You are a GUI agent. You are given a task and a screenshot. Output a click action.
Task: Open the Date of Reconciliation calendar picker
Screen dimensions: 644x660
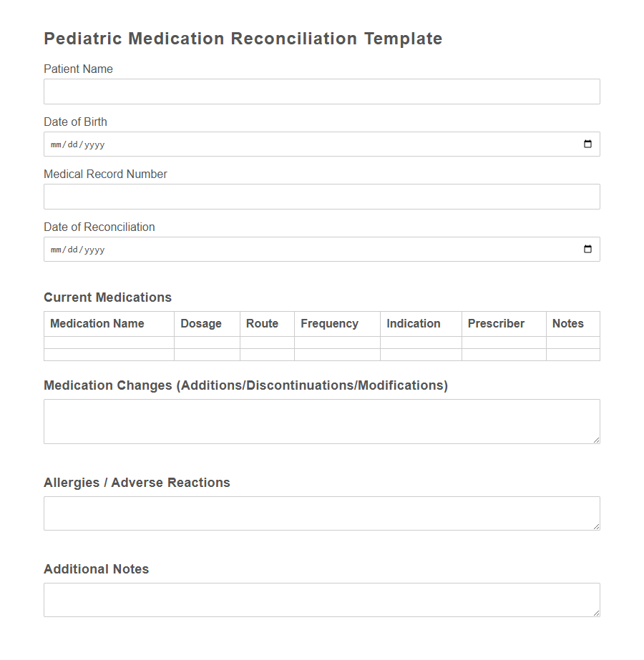[587, 249]
